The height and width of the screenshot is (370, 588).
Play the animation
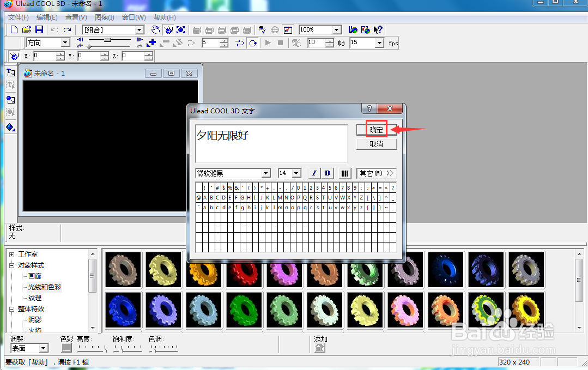click(268, 43)
